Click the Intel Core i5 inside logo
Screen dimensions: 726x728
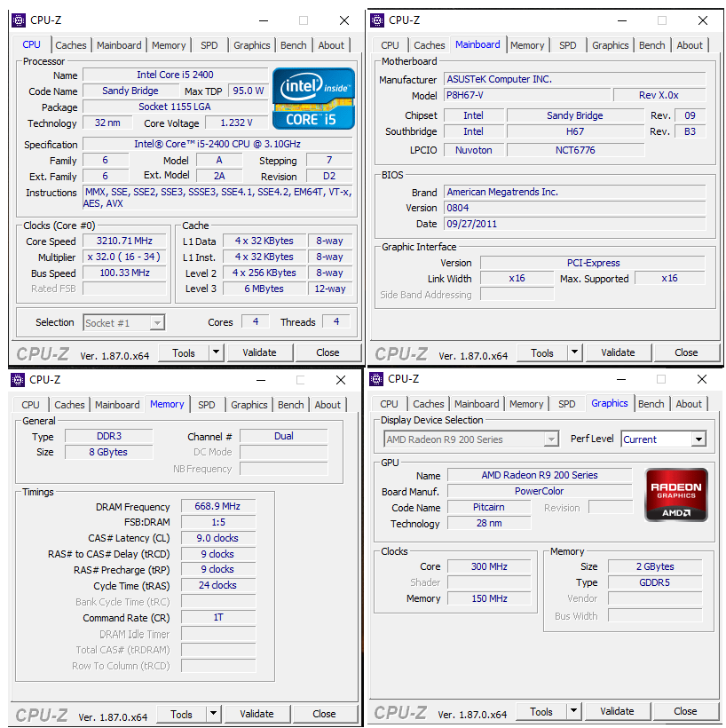pyautogui.click(x=313, y=98)
